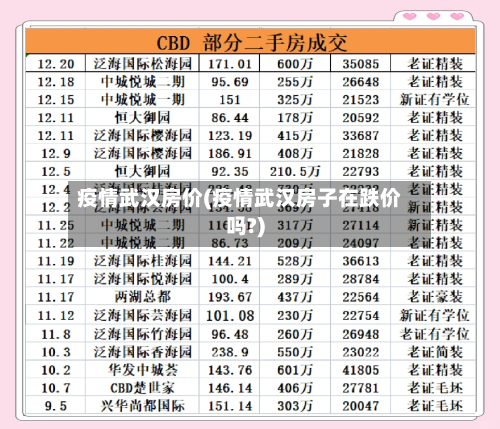Image resolution: width=500 pixels, height=429 pixels.
Task: Click date cell "11.8"
Action: pyautogui.click(x=56, y=335)
